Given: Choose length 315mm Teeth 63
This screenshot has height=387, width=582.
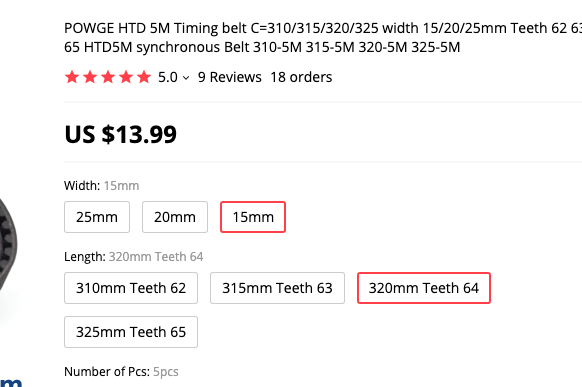Looking at the screenshot, I should [277, 288].
